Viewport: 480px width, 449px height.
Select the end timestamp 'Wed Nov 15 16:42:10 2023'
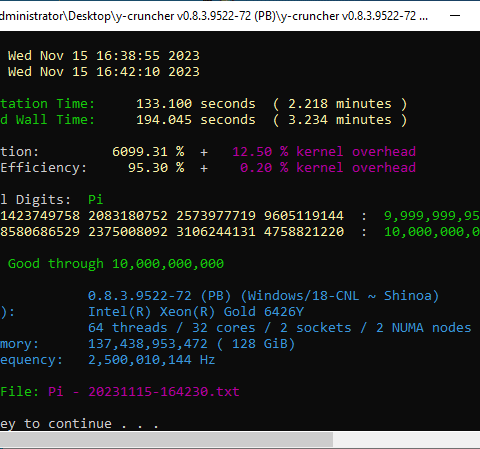click(x=104, y=72)
